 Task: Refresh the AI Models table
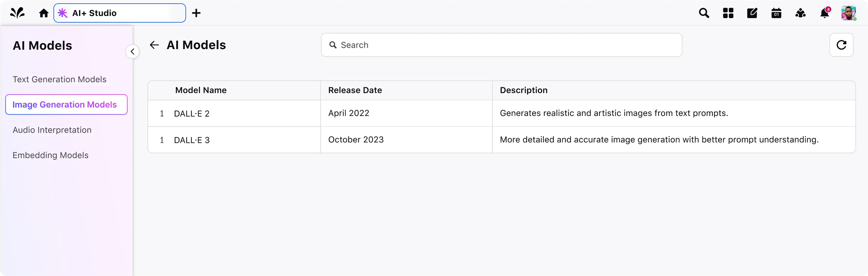click(841, 45)
